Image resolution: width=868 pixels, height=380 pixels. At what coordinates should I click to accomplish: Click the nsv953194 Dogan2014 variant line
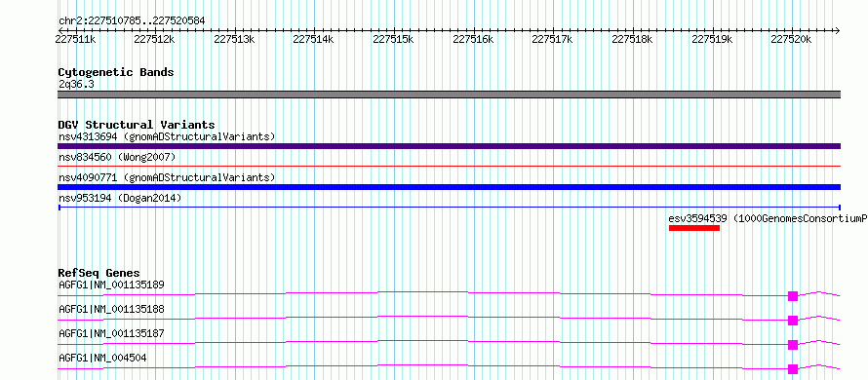(449, 208)
